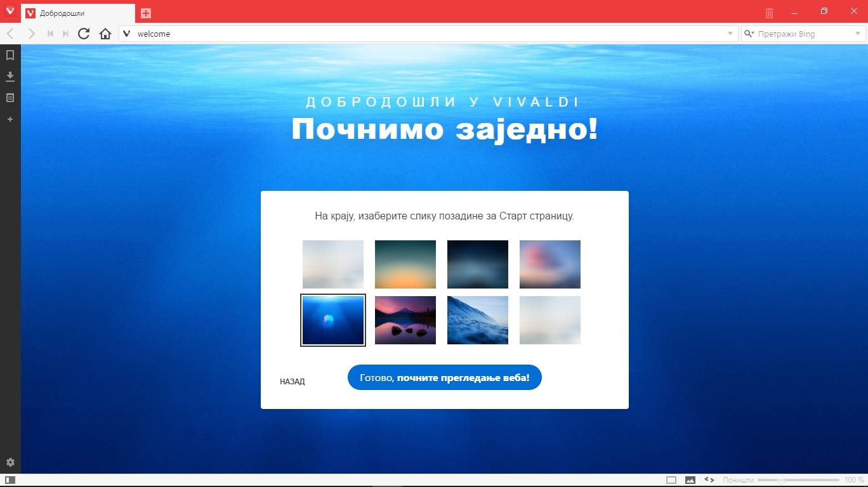Open the closed tabs trash can
Image resolution: width=868 pixels, height=487 pixels.
pyautogui.click(x=769, y=13)
